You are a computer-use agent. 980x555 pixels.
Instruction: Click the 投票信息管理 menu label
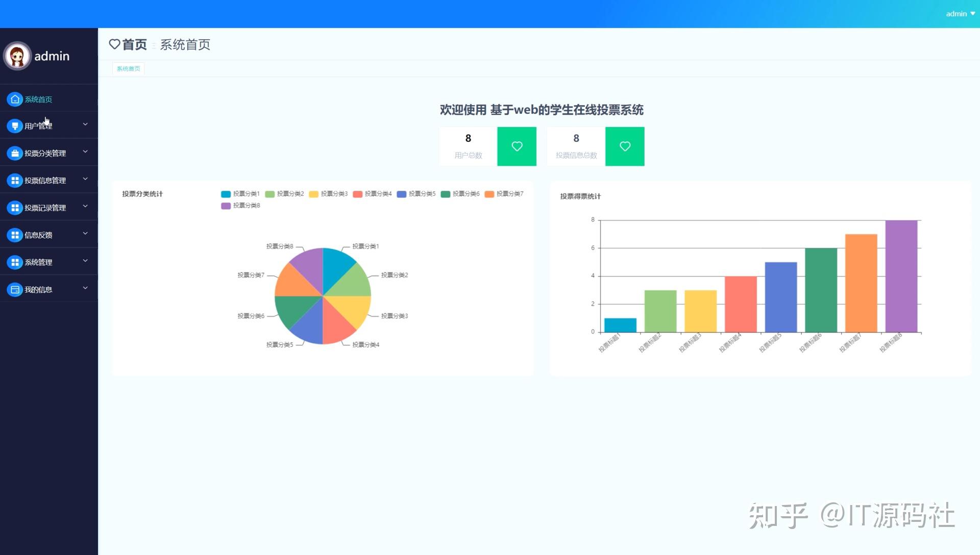[x=45, y=181]
